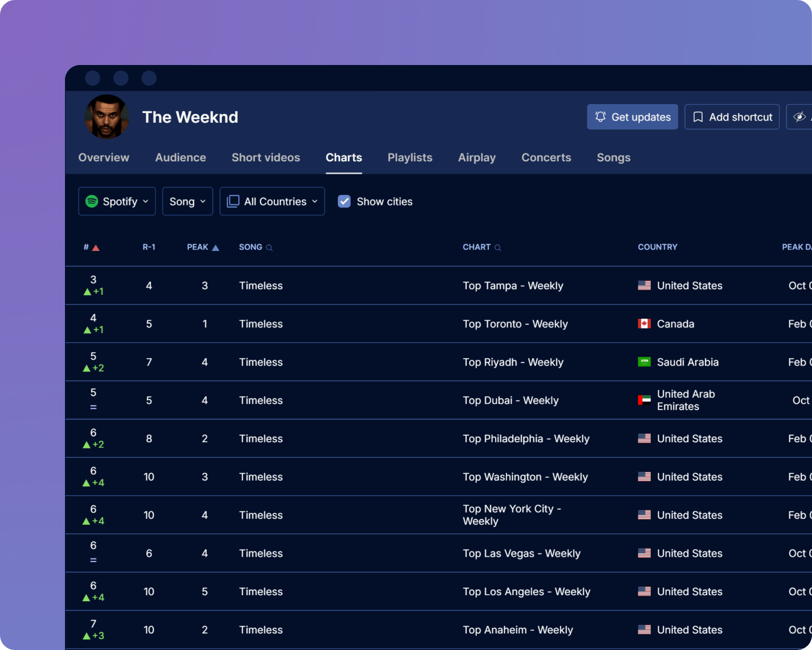Select Timeless in the Top Tampa row
Image resolution: width=812 pixels, height=650 pixels.
point(261,286)
